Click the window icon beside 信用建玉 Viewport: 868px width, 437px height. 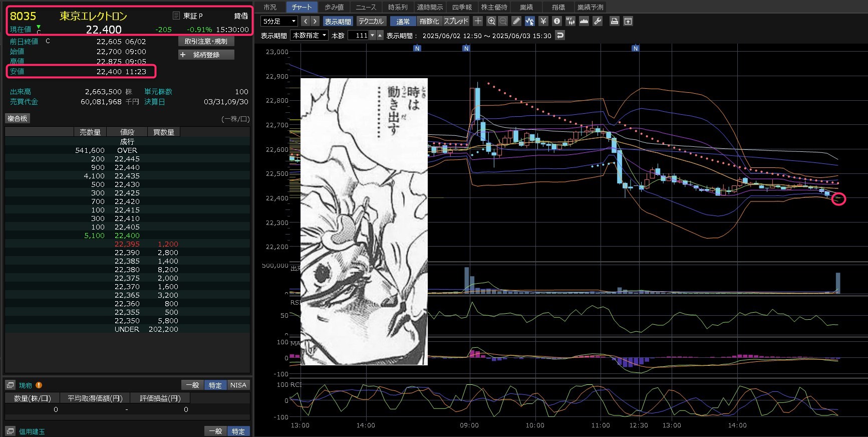point(10,431)
